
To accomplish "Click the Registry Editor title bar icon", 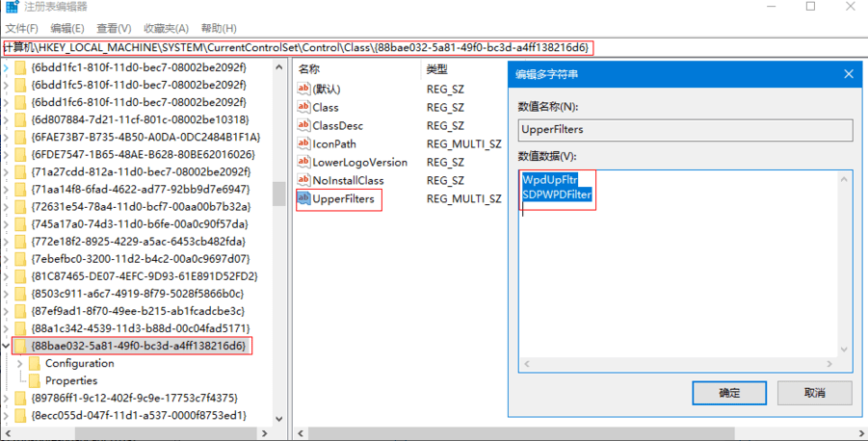I will (12, 7).
